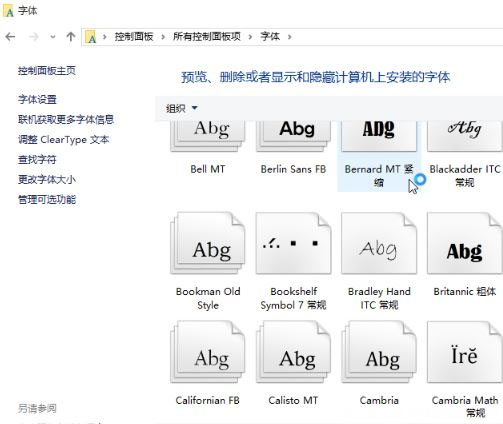Select the Bookman Old Style font icon
The height and width of the screenshot is (424, 503).
(208, 244)
